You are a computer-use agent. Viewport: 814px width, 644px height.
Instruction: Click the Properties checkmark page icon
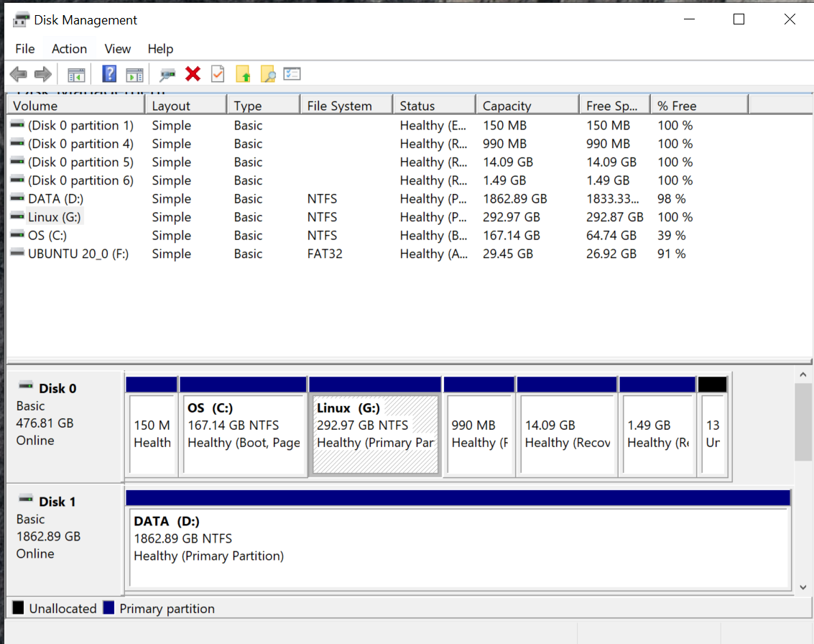[218, 74]
